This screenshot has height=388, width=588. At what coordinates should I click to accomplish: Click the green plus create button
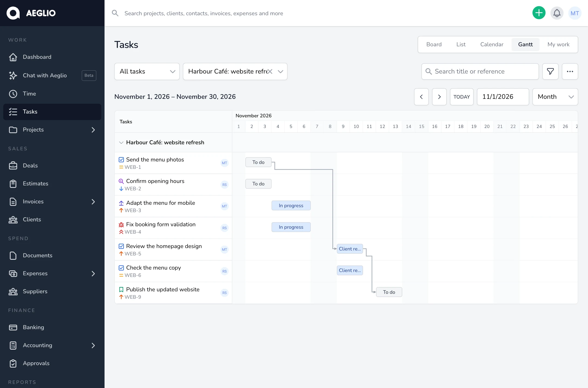[x=539, y=13]
